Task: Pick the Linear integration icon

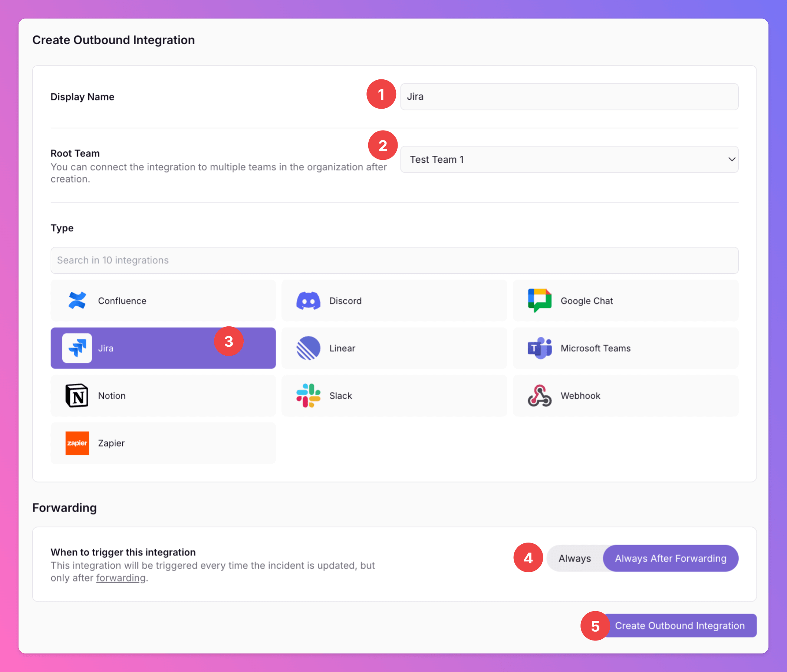Action: (x=308, y=348)
